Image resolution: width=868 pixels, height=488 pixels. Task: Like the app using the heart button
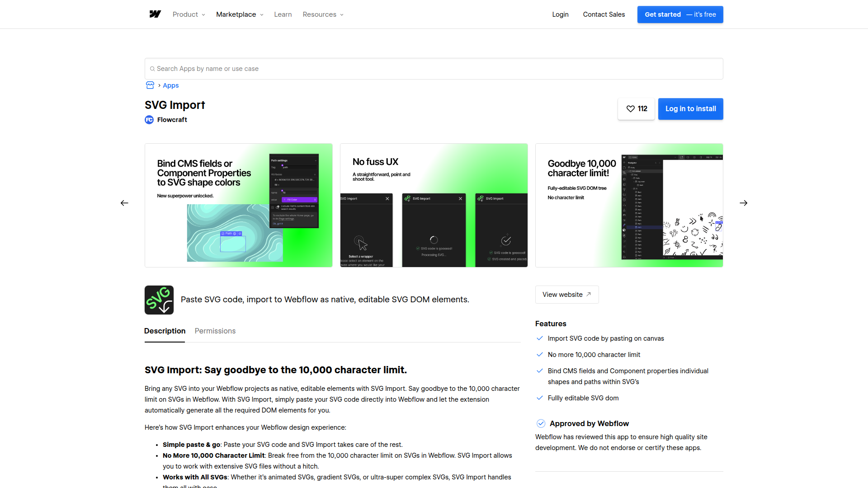coord(636,109)
